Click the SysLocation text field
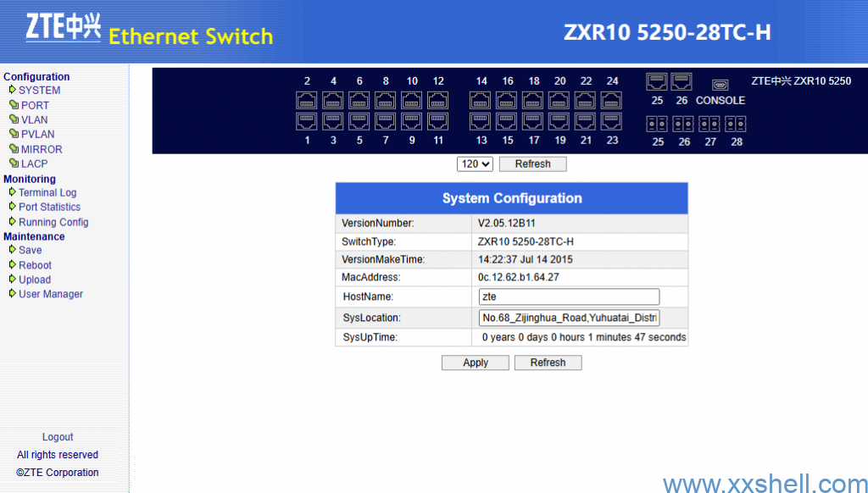Viewport: 868px width, 493px height. coord(569,318)
